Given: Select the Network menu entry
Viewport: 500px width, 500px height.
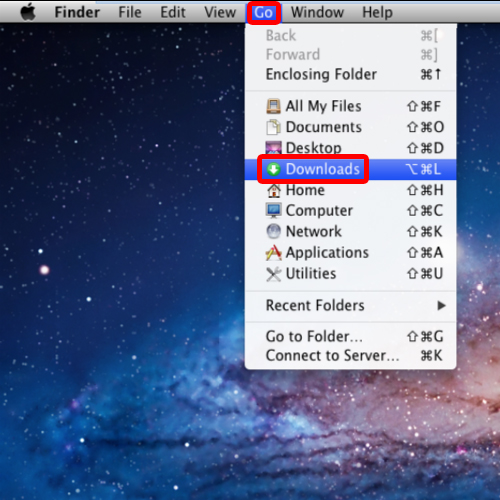Looking at the screenshot, I should pos(351,231).
